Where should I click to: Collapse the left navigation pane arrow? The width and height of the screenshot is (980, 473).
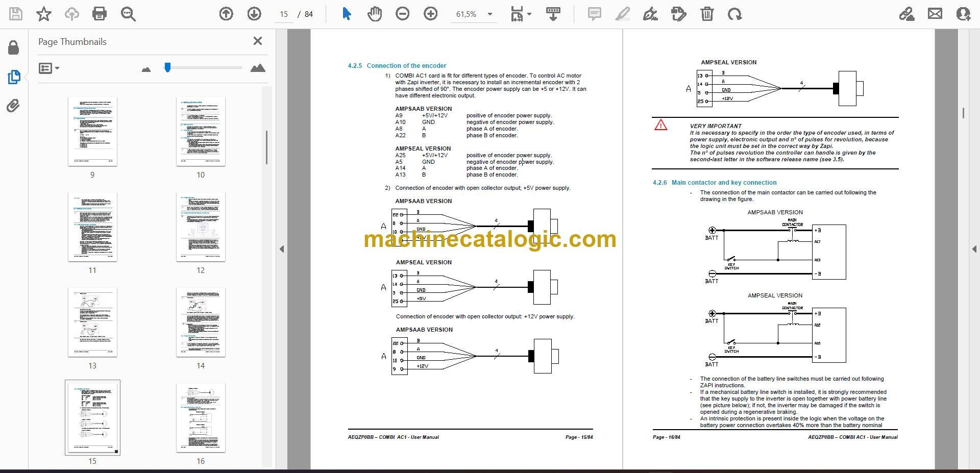click(281, 249)
